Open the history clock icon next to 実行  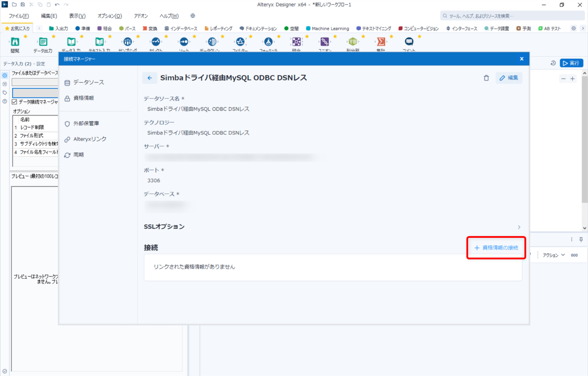553,63
